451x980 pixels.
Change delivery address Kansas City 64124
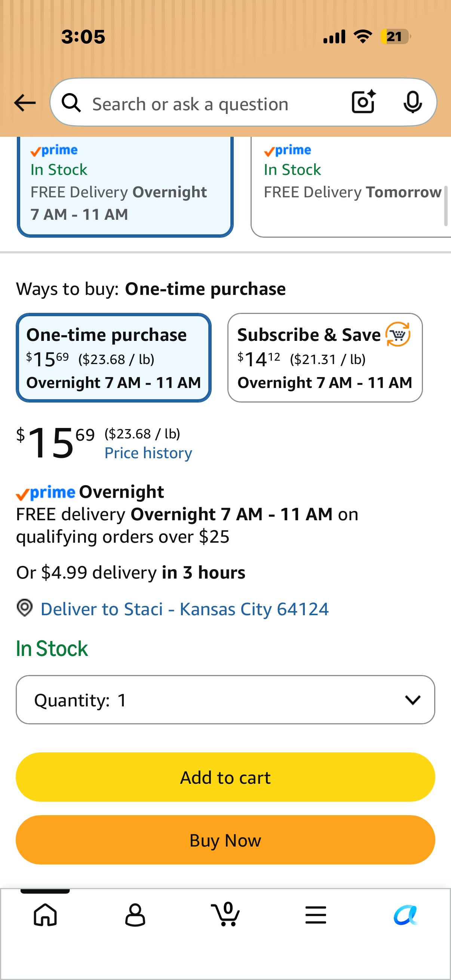(x=185, y=609)
